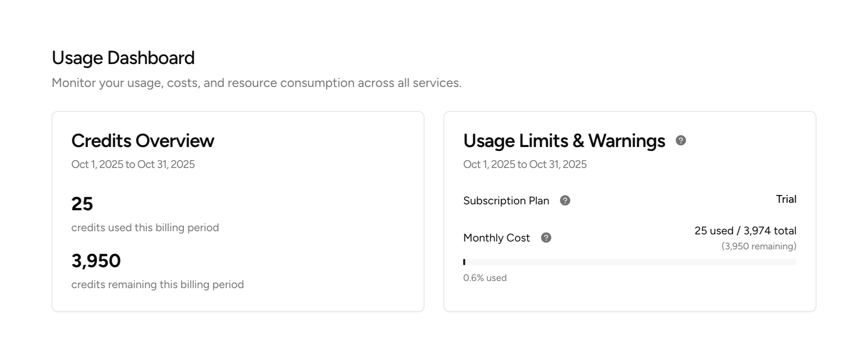Click the help icon beside Usage Limits & Warnings

pyautogui.click(x=681, y=140)
